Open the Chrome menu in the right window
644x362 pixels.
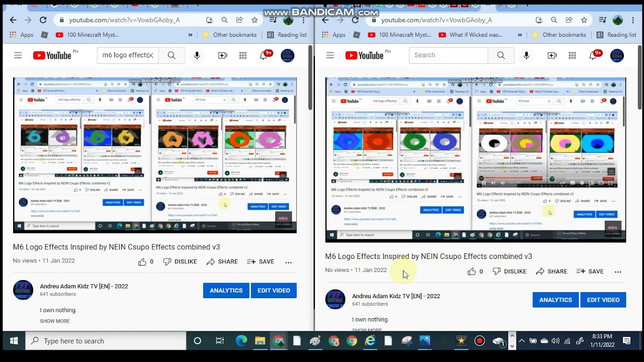pyautogui.click(x=633, y=20)
